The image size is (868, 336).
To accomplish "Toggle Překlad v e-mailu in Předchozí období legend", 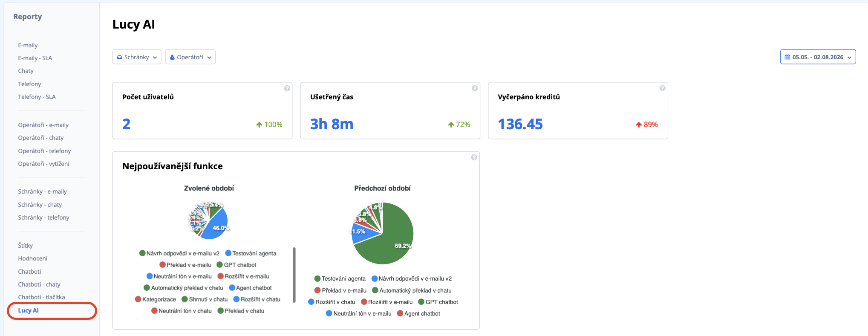I will [x=340, y=290].
